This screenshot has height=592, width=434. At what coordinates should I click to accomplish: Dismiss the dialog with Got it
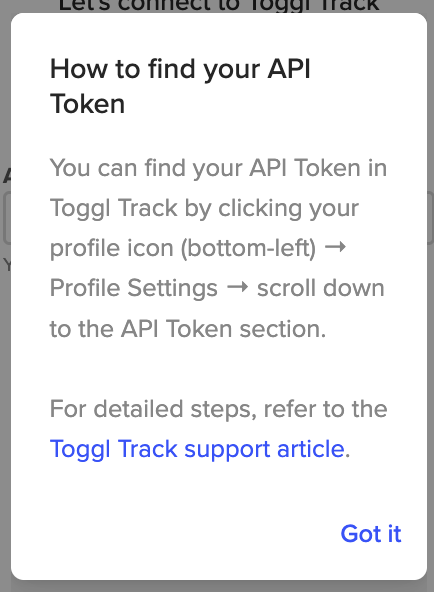tap(371, 533)
